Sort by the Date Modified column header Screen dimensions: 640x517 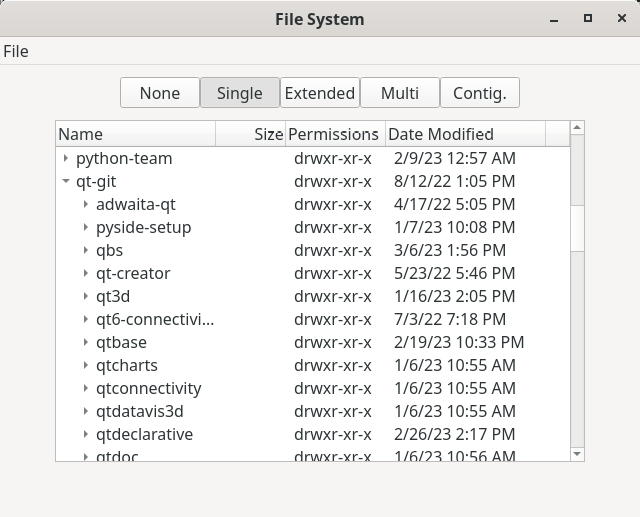tap(465, 134)
